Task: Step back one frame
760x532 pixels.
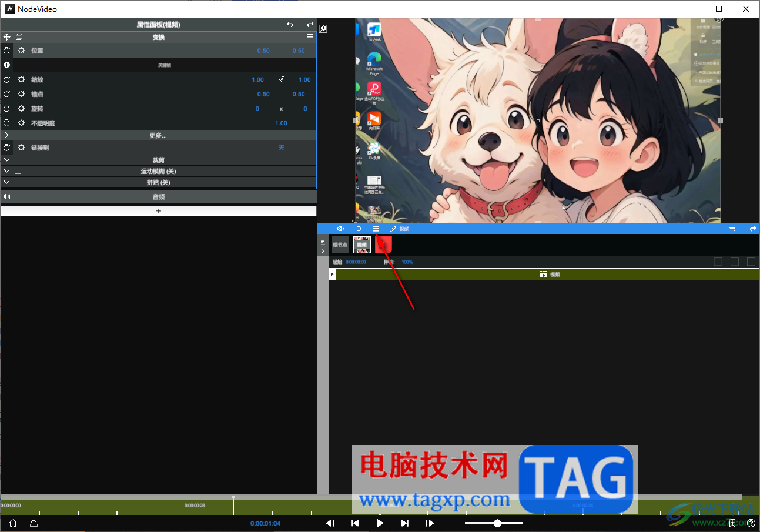Action: (330, 523)
